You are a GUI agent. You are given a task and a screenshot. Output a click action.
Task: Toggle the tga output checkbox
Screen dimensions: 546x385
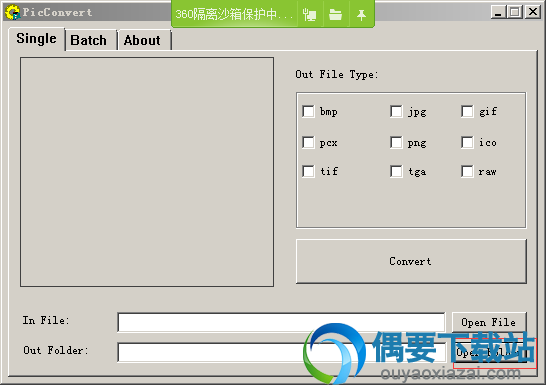tap(396, 171)
